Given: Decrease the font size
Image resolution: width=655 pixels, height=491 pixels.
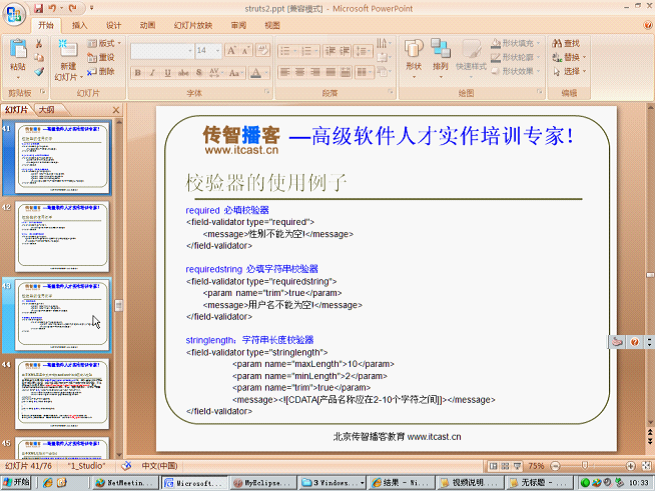Looking at the screenshot, I should click(x=246, y=51).
